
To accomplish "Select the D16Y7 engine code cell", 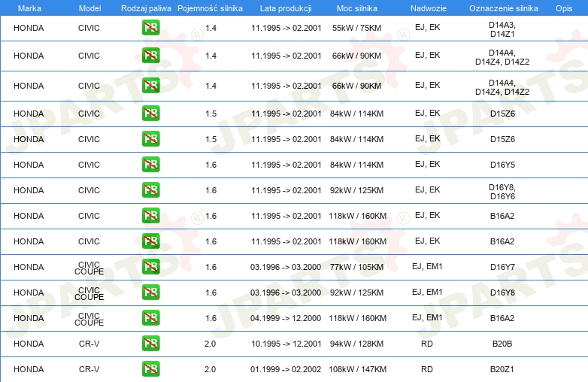I will [502, 267].
